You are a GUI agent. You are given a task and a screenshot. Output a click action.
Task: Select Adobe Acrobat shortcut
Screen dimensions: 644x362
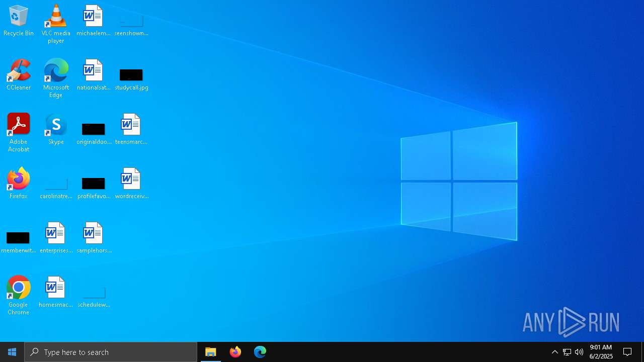19,132
